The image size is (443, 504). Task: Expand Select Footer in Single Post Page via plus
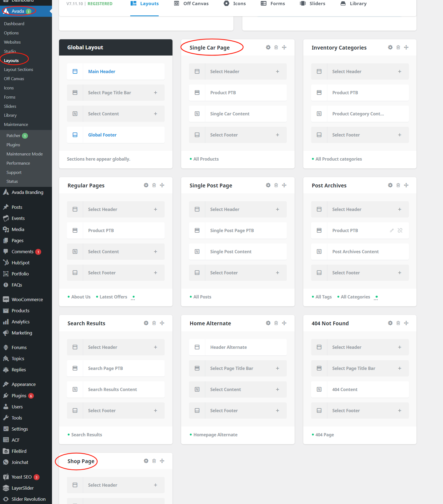coord(278,272)
